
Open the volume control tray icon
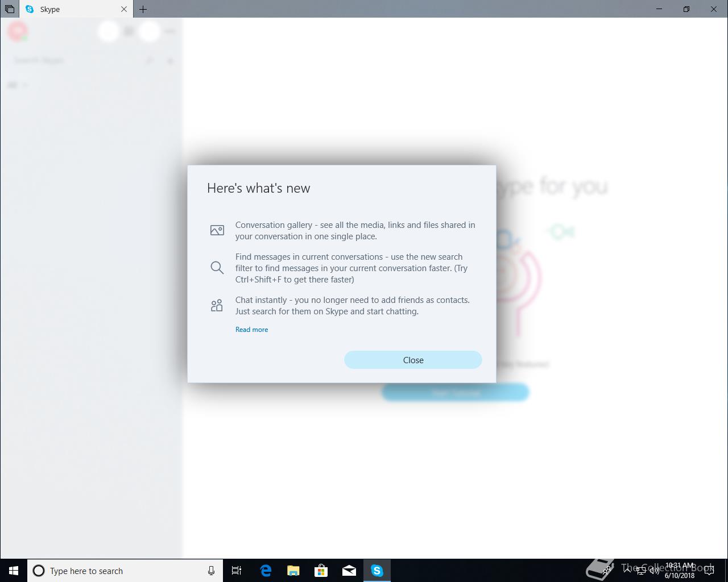[x=655, y=571]
